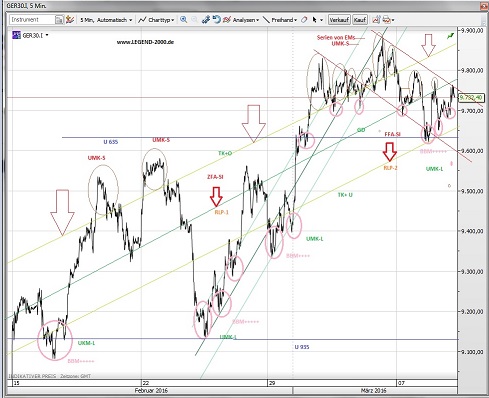Image resolution: width=489 pixels, height=398 pixels.
Task: Click the chart settings tools icon
Action: pos(206,20)
